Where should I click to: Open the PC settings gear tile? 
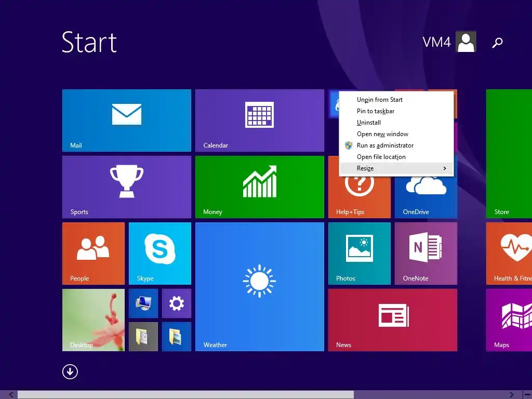(177, 303)
